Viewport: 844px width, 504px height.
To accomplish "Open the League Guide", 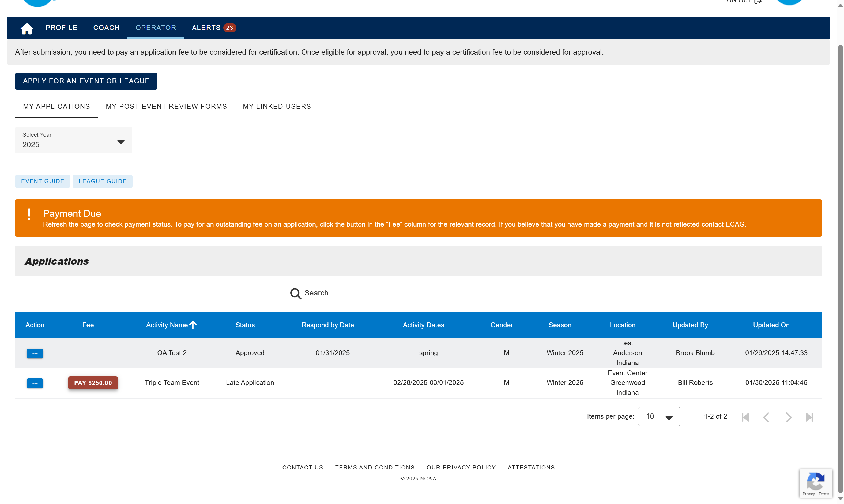I will [x=103, y=181].
